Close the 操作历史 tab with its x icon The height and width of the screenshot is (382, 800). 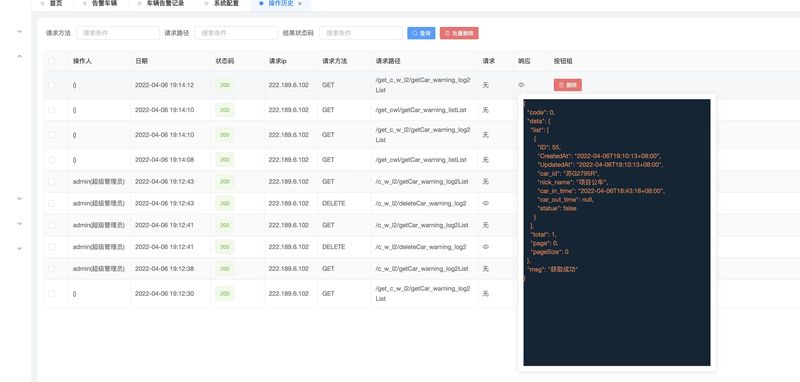click(x=300, y=4)
